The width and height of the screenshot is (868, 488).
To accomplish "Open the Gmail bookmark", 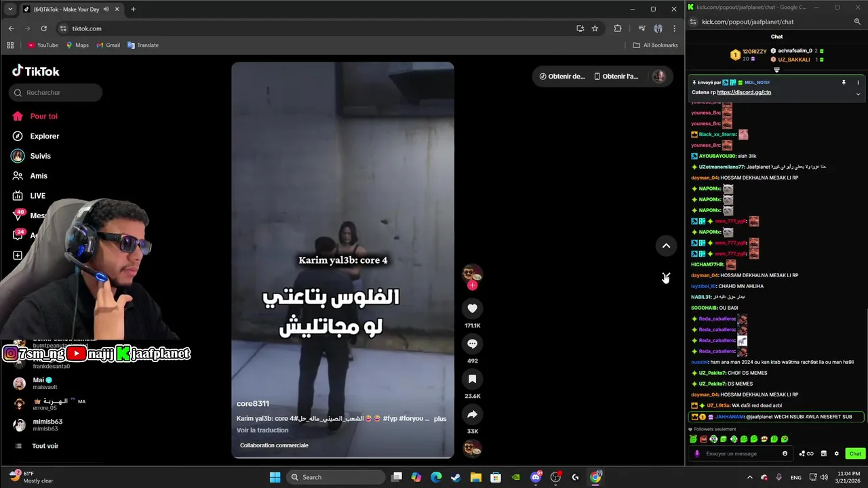I will tap(108, 45).
